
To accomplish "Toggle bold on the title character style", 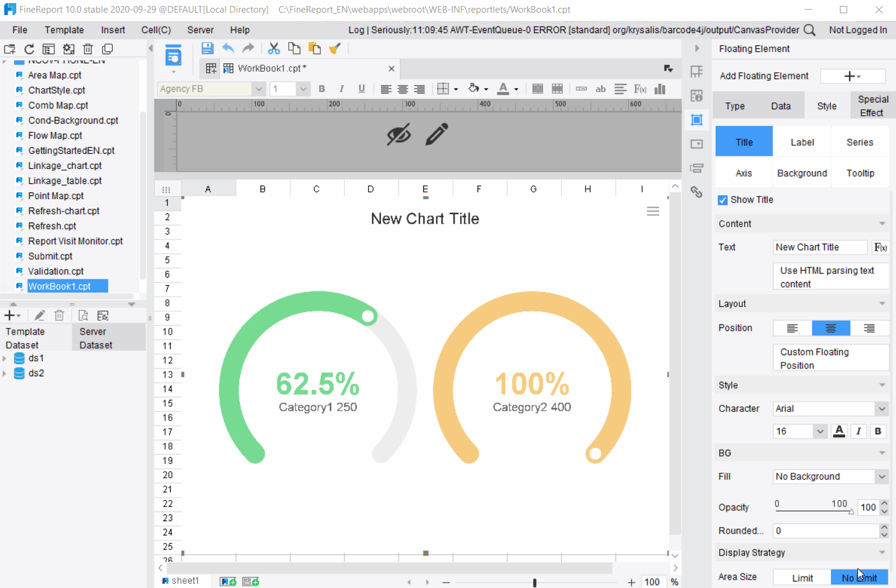I will click(x=878, y=431).
